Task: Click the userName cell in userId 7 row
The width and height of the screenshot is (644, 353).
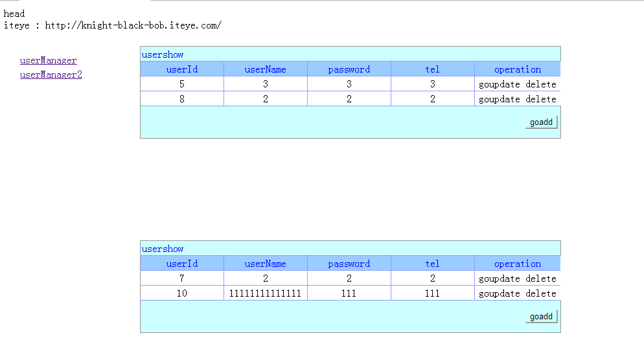Action: point(266,278)
